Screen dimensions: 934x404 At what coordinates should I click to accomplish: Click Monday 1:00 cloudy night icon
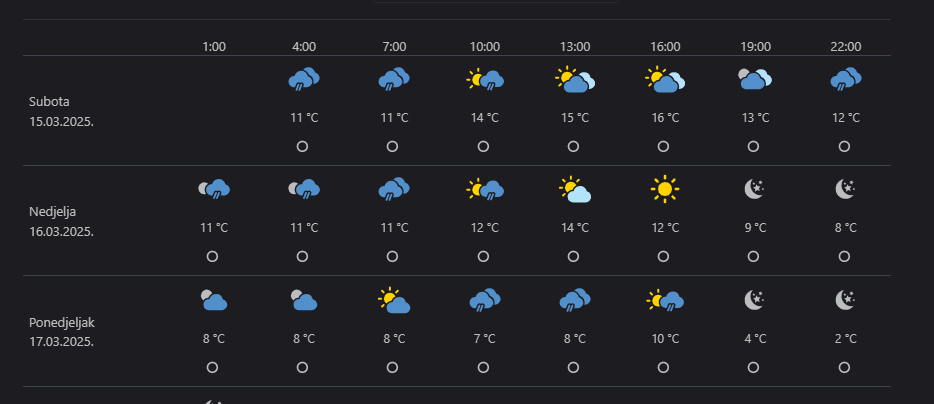[x=213, y=299]
